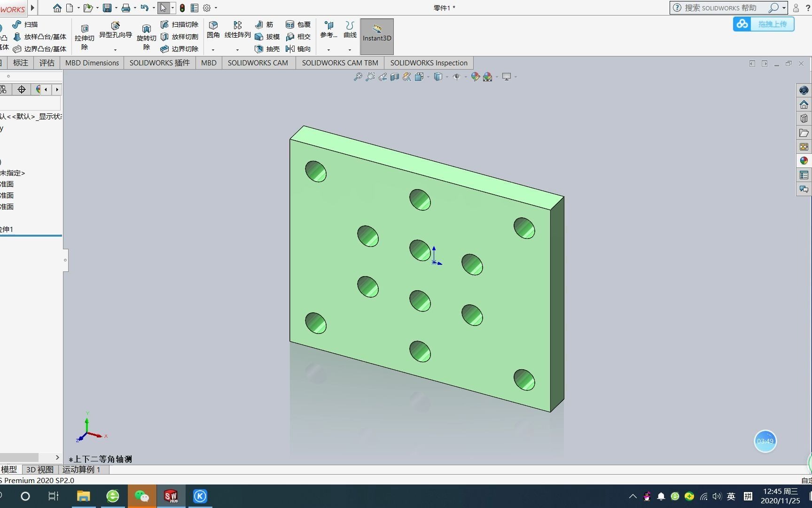Switch to the 运动算例 1 tab
The height and width of the screenshot is (508, 812).
82,469
